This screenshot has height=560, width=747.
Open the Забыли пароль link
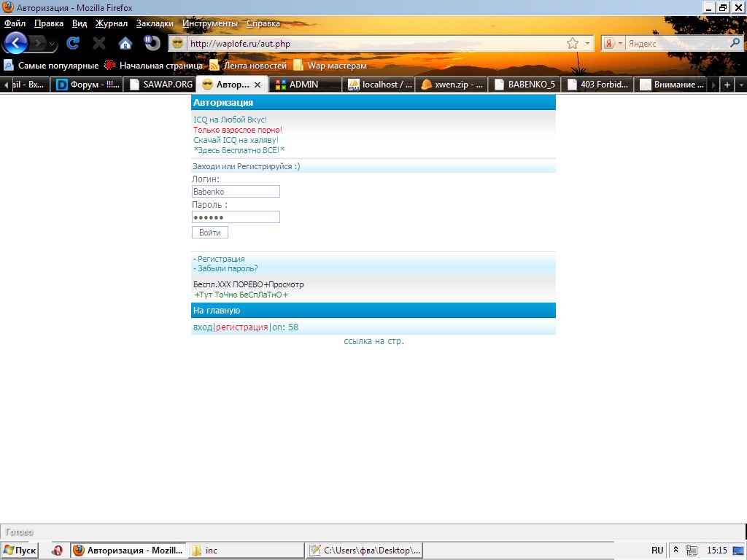click(x=226, y=268)
